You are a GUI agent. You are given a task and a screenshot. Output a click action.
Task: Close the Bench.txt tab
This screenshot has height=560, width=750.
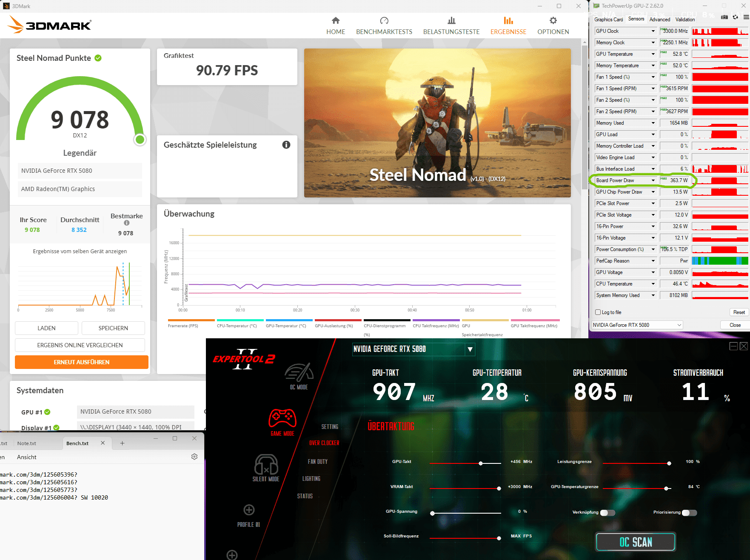[103, 443]
